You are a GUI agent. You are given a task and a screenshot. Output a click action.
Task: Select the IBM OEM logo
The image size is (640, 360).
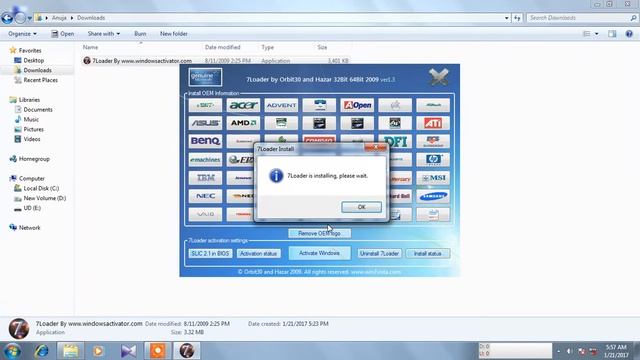[205, 178]
